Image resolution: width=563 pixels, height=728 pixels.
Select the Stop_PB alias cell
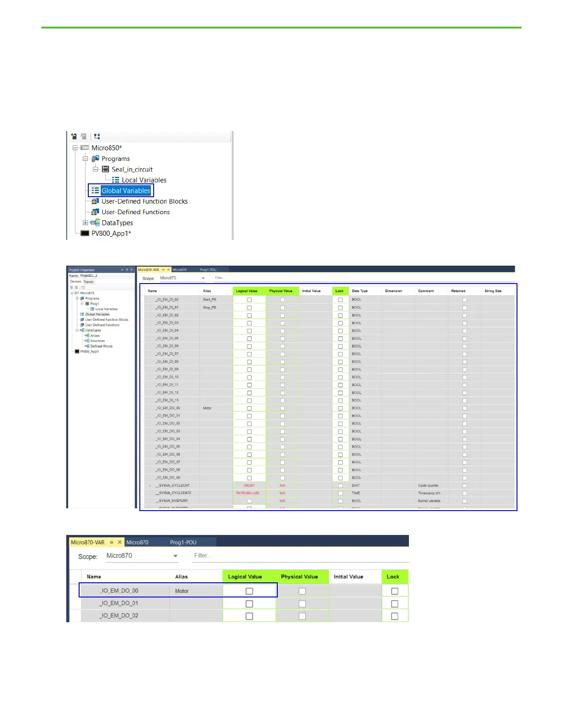(x=216, y=307)
